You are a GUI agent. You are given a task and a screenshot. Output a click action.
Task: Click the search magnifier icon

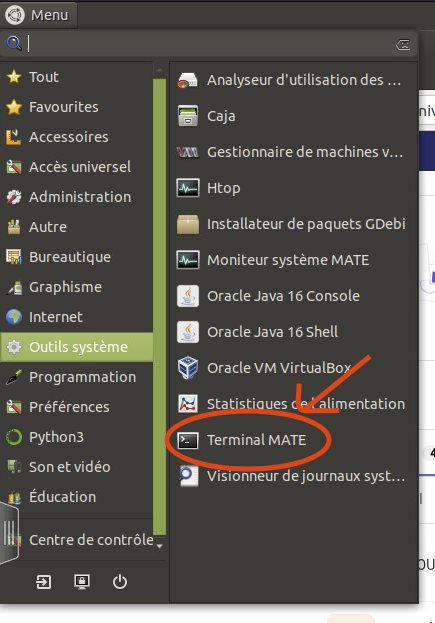pyautogui.click(x=14, y=43)
